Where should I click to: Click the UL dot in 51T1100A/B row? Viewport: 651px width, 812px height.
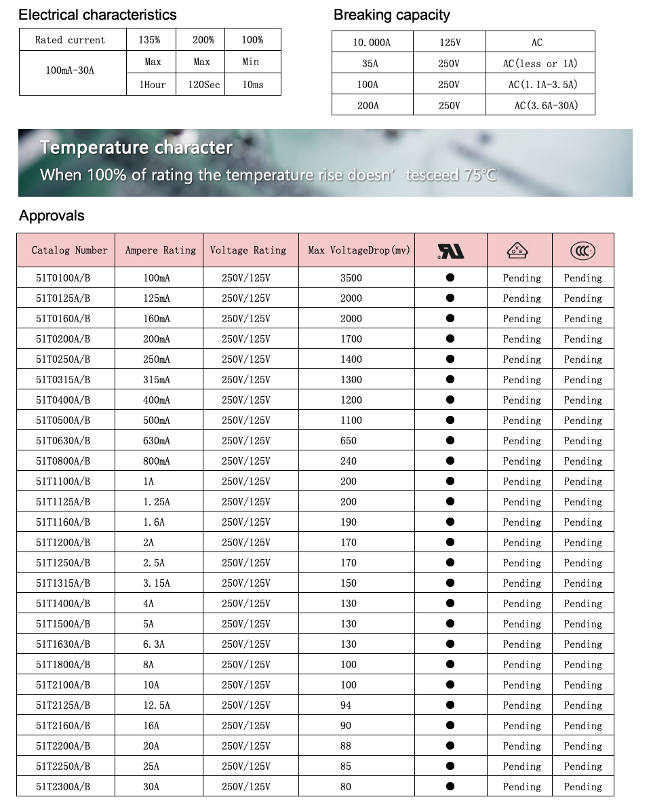tap(450, 481)
